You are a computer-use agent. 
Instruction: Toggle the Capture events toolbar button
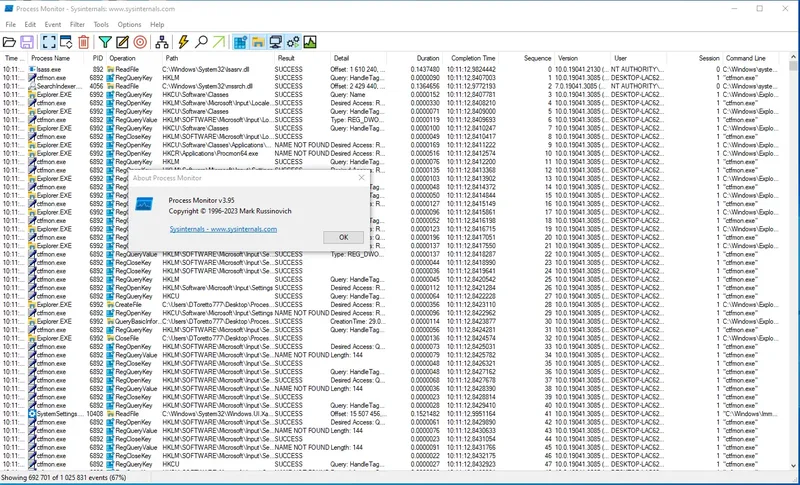(x=49, y=42)
